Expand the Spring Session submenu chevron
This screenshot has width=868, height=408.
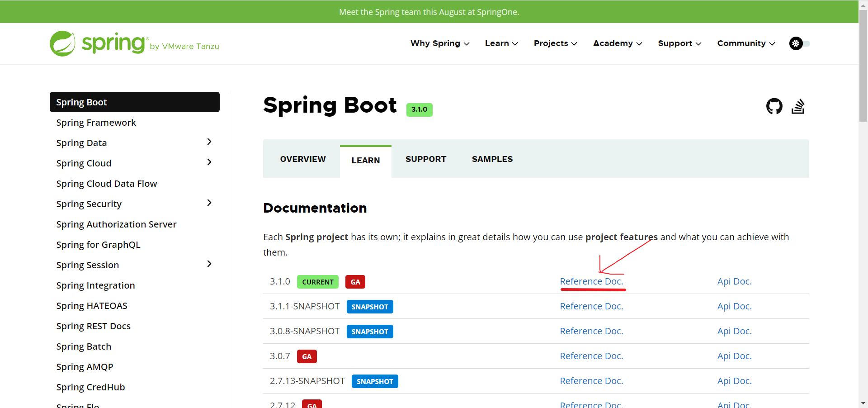tap(209, 264)
